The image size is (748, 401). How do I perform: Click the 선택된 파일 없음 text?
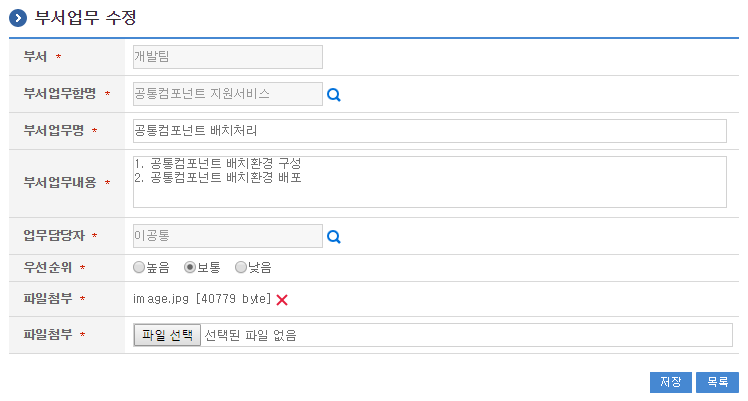click(251, 335)
